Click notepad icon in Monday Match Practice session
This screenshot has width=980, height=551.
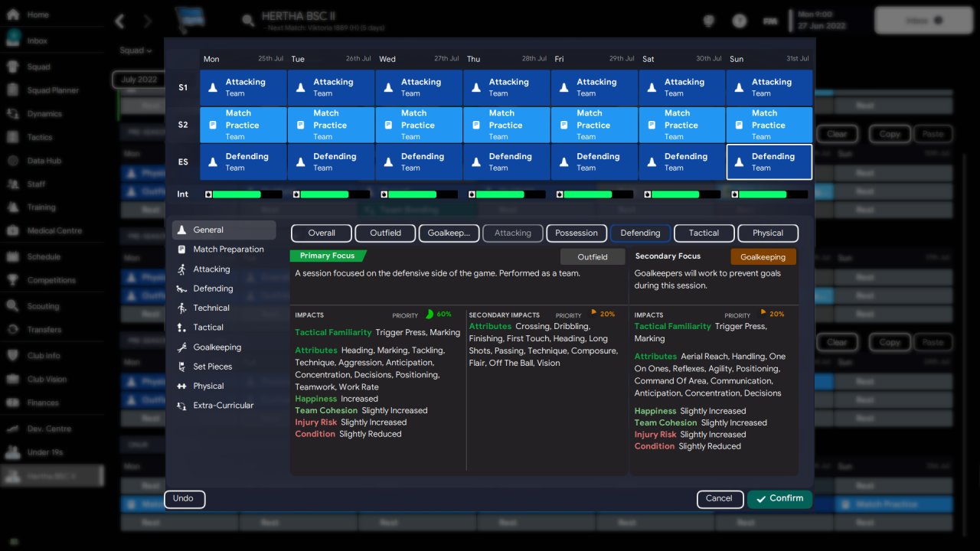[213, 125]
